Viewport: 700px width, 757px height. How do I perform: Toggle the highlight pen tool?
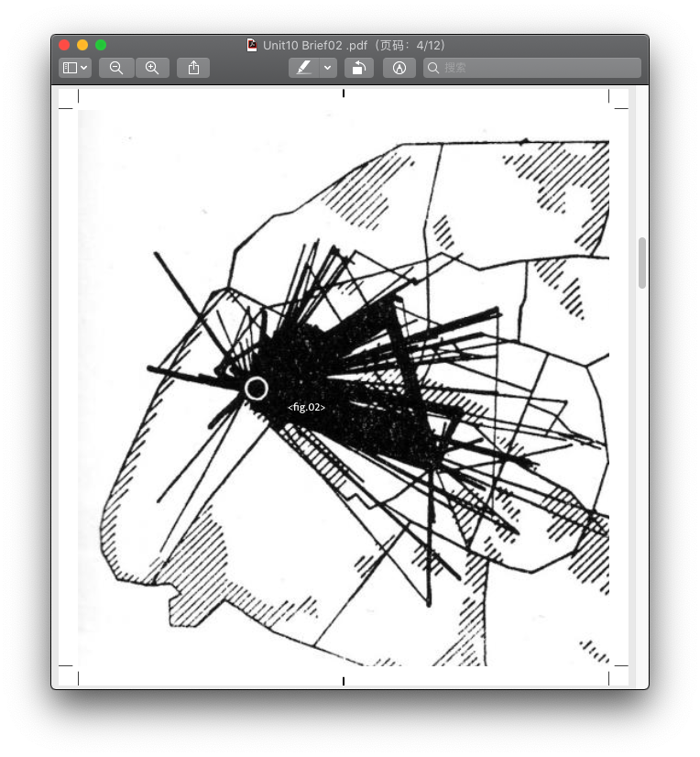(303, 68)
